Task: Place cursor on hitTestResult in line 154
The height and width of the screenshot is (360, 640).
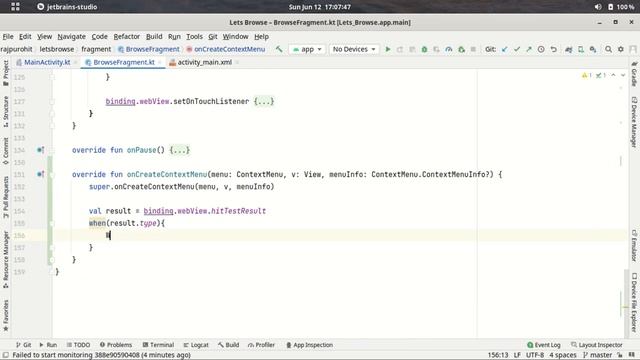Action: point(238,211)
